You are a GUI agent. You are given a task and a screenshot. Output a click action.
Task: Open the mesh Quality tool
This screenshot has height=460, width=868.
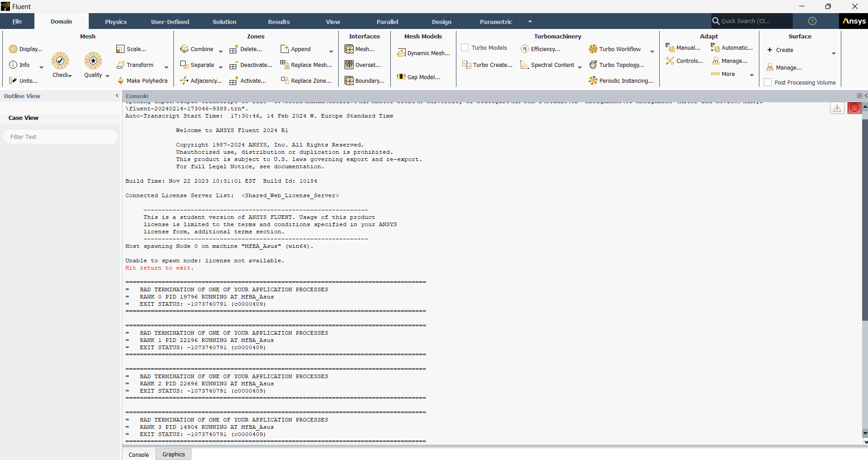click(x=93, y=65)
